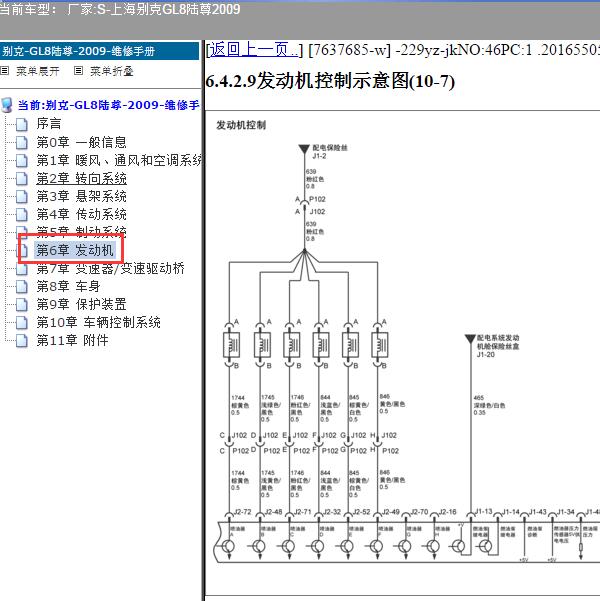Select 第6章 发动机 chapter

pos(75,250)
